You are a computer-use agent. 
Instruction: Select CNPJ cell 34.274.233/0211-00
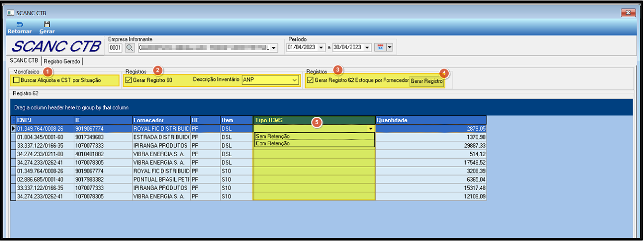(45, 154)
